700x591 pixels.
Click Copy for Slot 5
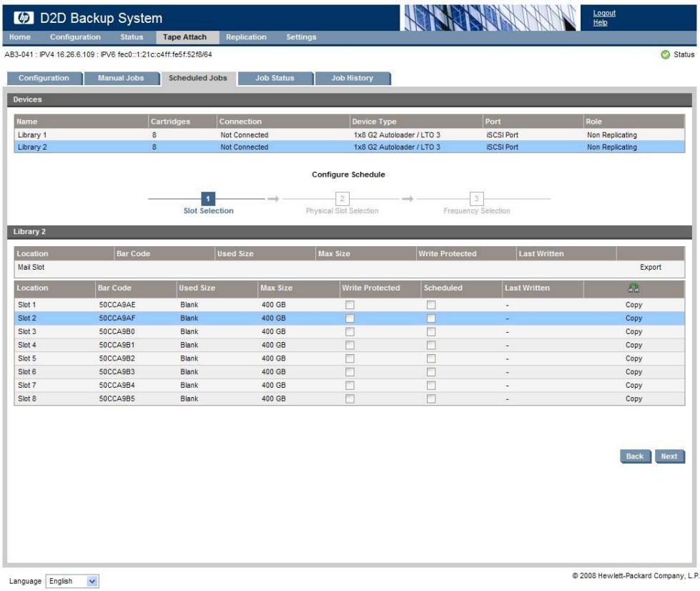coord(634,358)
